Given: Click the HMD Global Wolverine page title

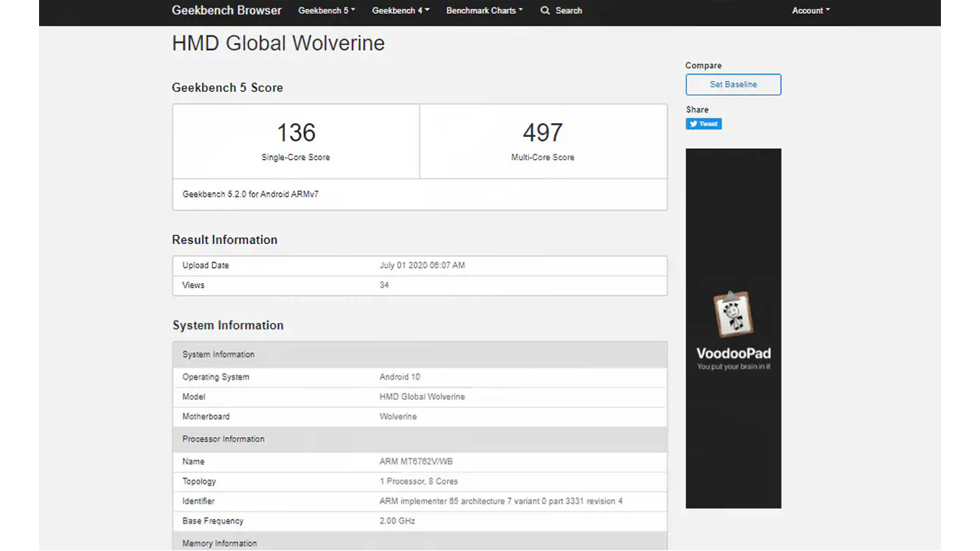Looking at the screenshot, I should (278, 44).
